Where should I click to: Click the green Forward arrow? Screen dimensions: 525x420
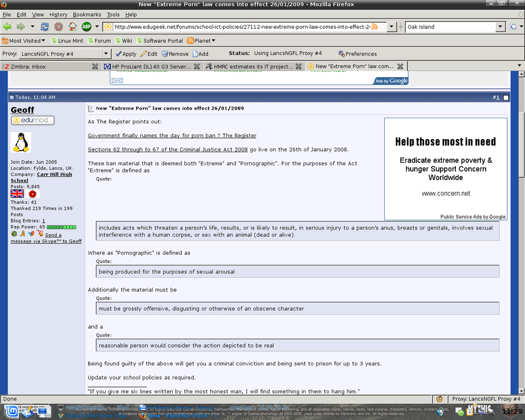pos(21,27)
